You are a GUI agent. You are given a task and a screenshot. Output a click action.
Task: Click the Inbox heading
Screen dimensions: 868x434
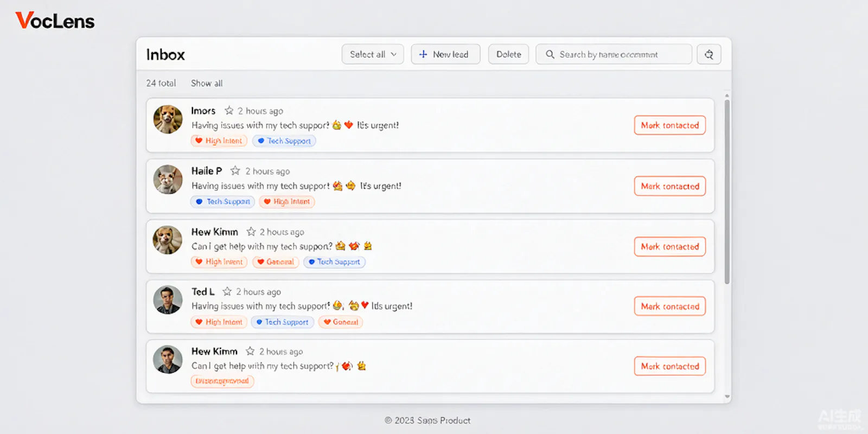click(165, 54)
